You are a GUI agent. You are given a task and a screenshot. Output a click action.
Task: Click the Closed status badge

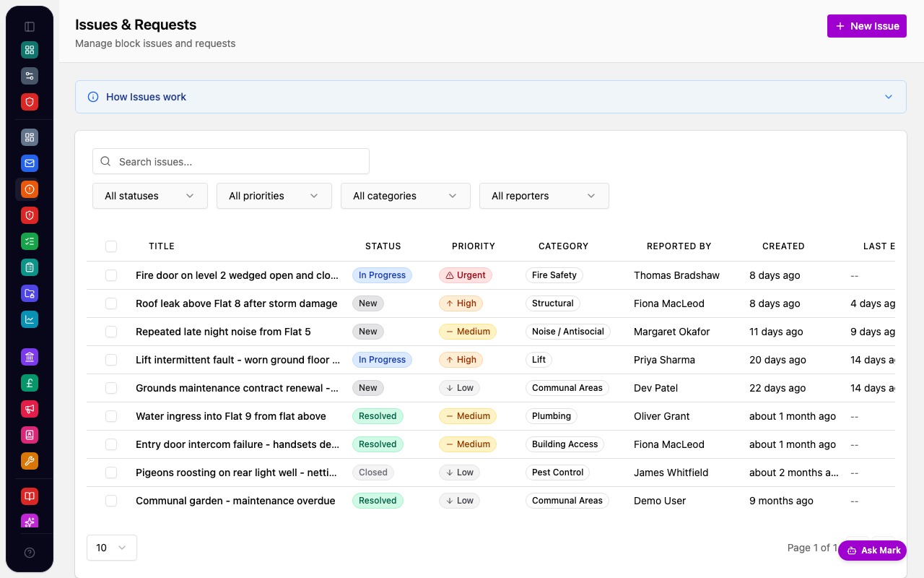(373, 473)
